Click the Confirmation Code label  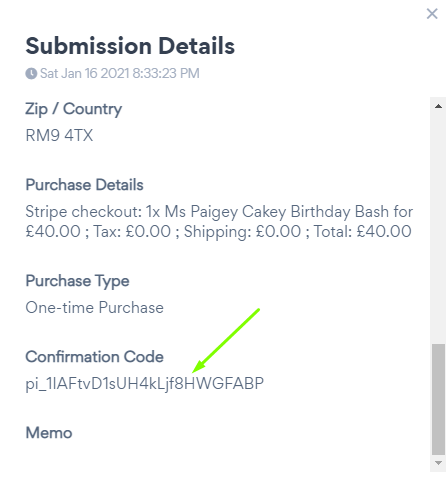[94, 357]
